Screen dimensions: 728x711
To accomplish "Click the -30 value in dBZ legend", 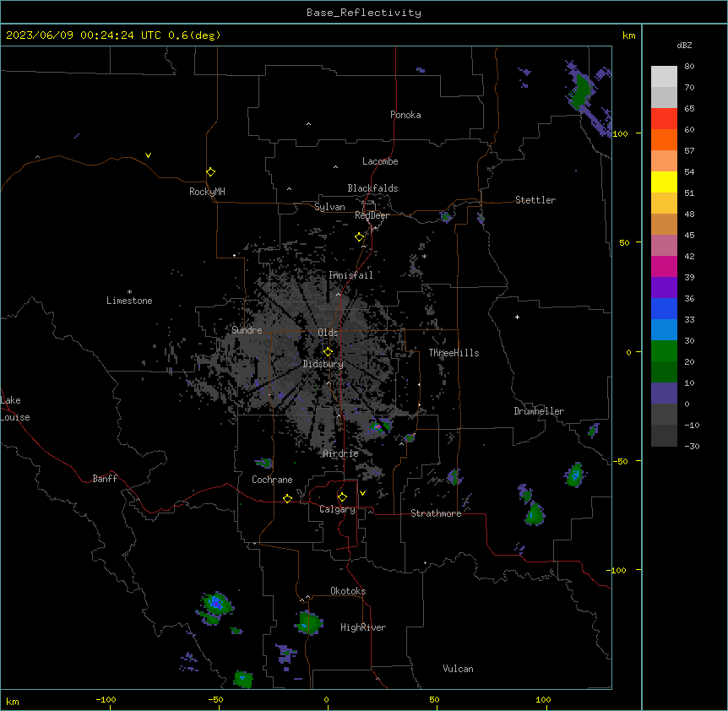I will click(692, 446).
